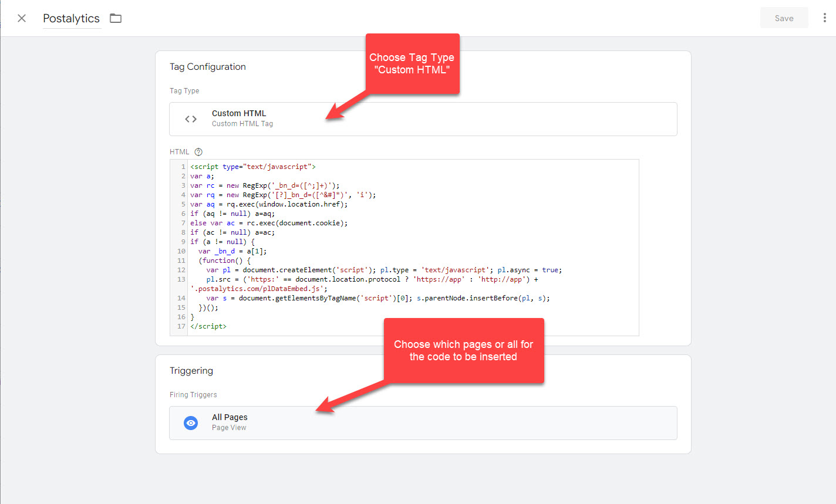Click the document.createElement code line
The height and width of the screenshot is (504, 836).
[x=384, y=270]
